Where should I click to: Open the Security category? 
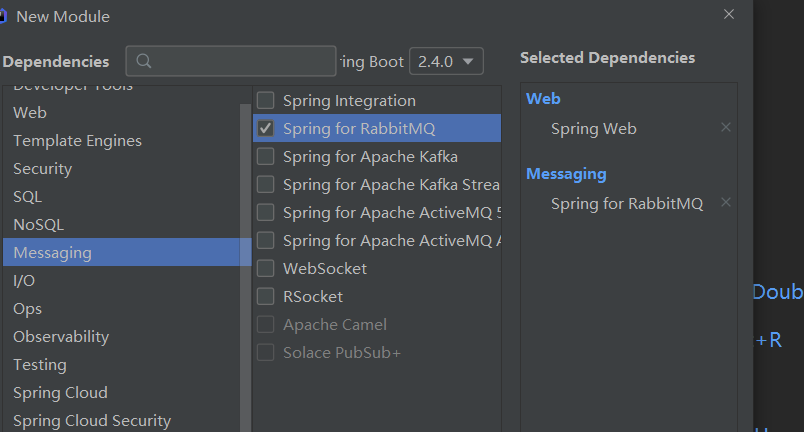pos(44,168)
